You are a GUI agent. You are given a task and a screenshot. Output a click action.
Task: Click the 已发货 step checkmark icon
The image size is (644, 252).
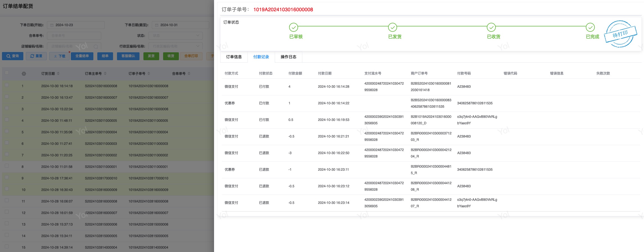tap(392, 27)
